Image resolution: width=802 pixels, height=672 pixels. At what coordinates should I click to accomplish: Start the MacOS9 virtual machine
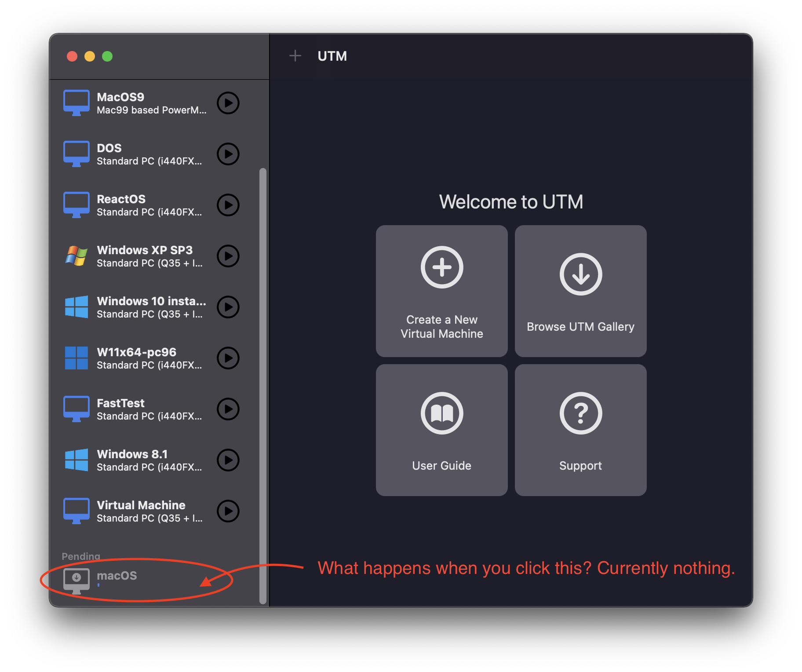[x=228, y=102]
